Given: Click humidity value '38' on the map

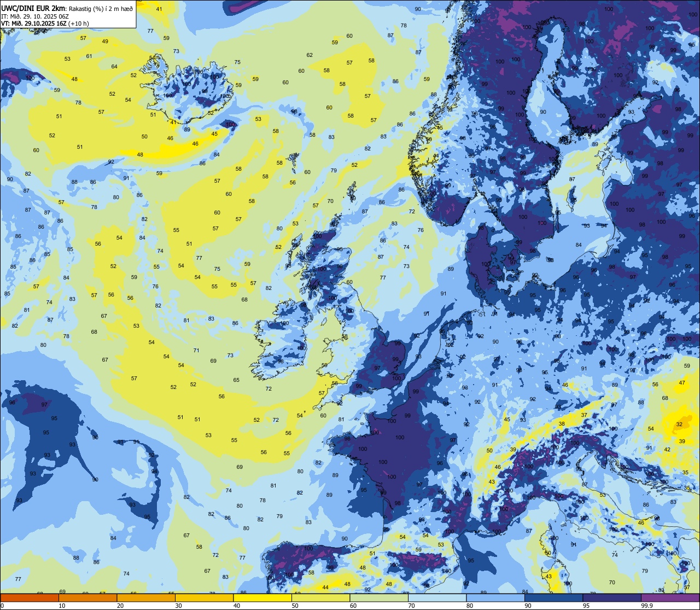Looking at the screenshot, I should click(x=562, y=424).
